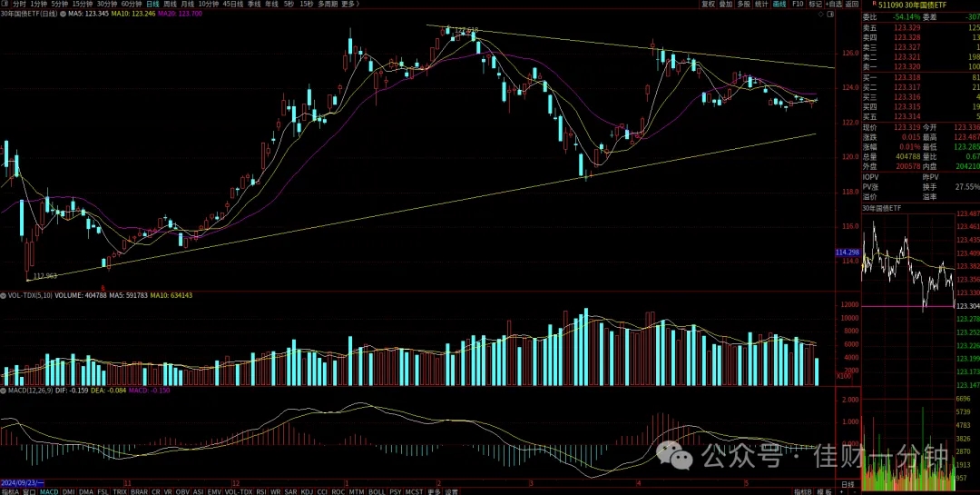Expand 更多 indicators in bottom bar
Viewport: 980px width, 495px height.
click(435, 491)
